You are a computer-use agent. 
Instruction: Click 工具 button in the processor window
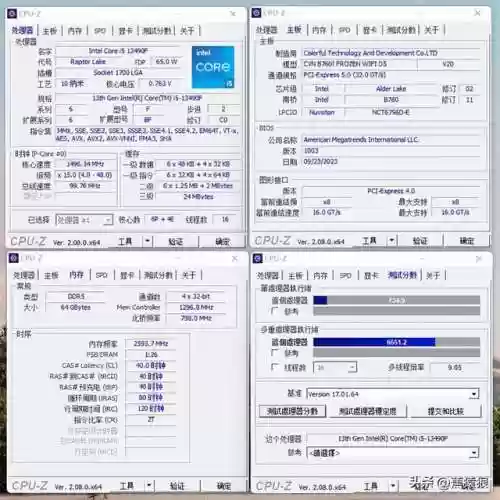coord(125,241)
